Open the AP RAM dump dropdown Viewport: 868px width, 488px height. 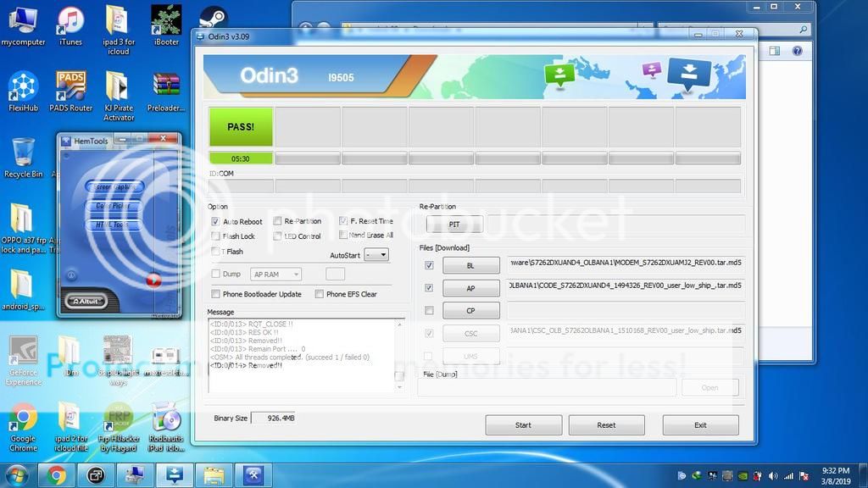[275, 274]
